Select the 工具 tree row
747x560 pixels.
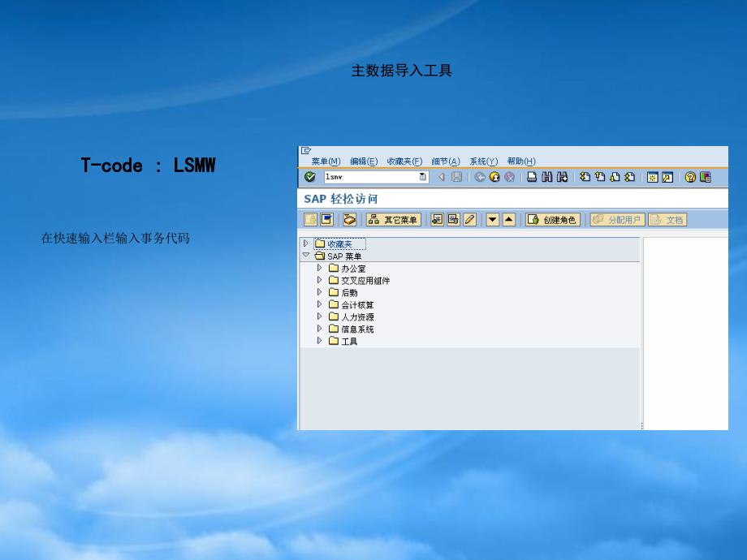[x=343, y=341]
